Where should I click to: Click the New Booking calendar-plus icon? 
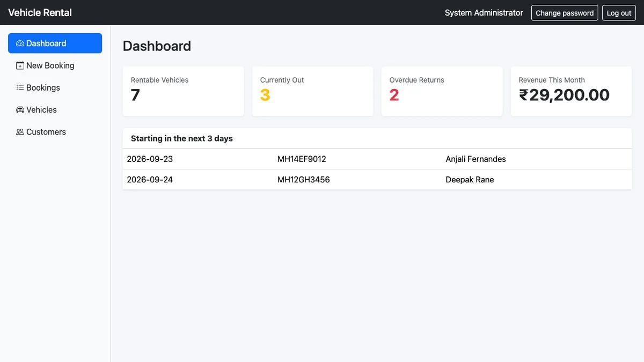[20, 65]
